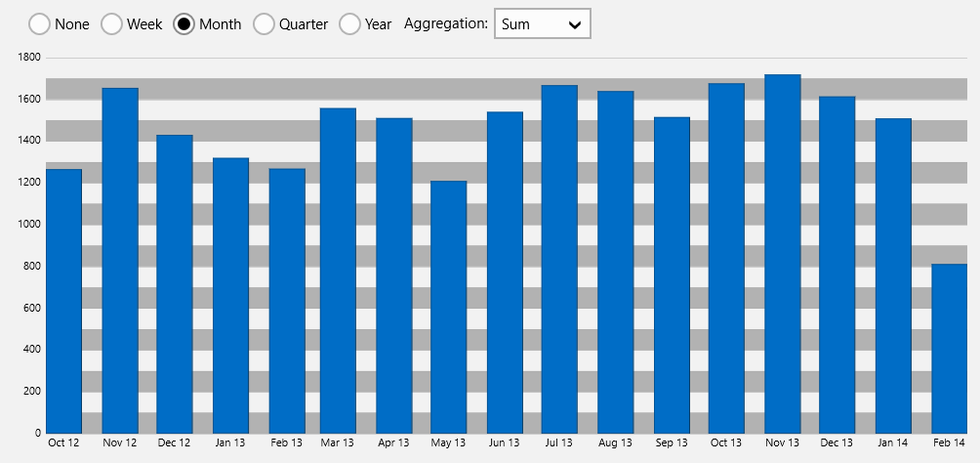Select the Month grouping radio button

tap(184, 24)
